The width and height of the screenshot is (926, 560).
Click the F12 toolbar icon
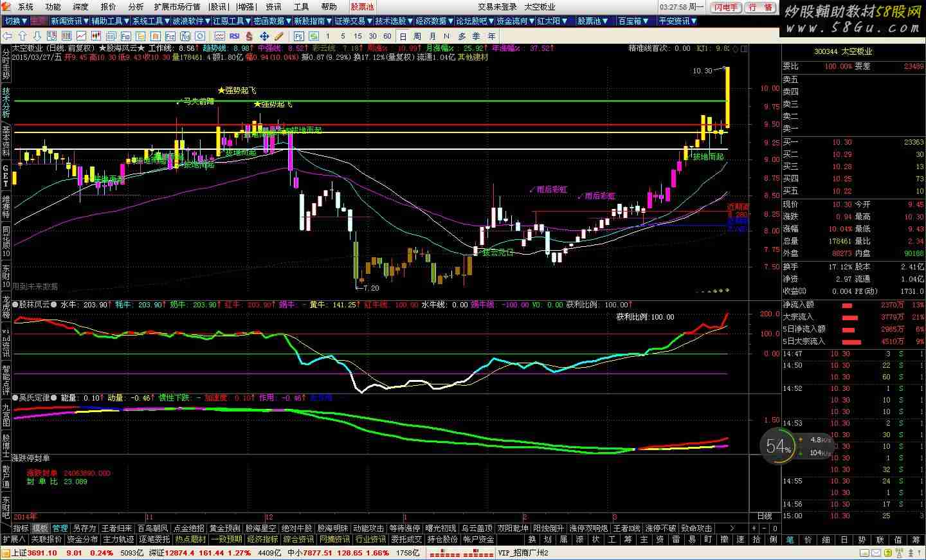coord(170,36)
